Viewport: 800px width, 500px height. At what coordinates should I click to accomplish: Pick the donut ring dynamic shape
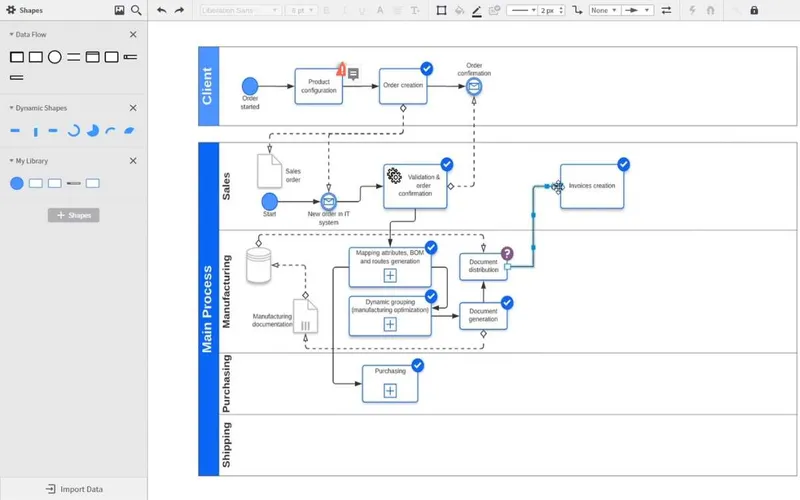click(73, 131)
